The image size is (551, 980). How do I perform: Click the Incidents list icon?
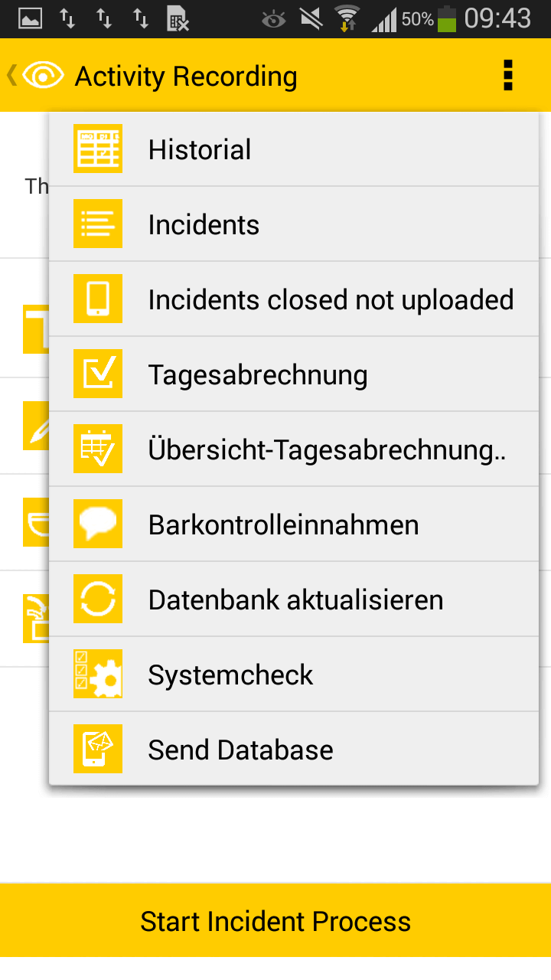98,224
